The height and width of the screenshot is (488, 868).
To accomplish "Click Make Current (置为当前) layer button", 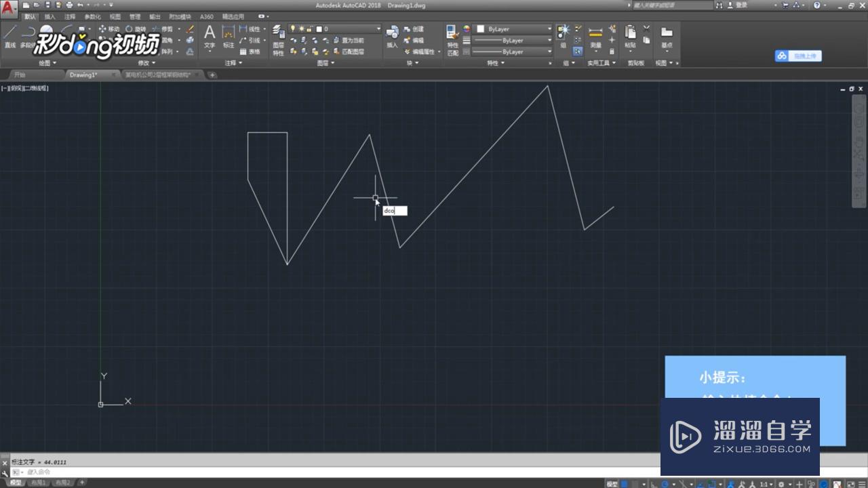I will tap(349, 40).
